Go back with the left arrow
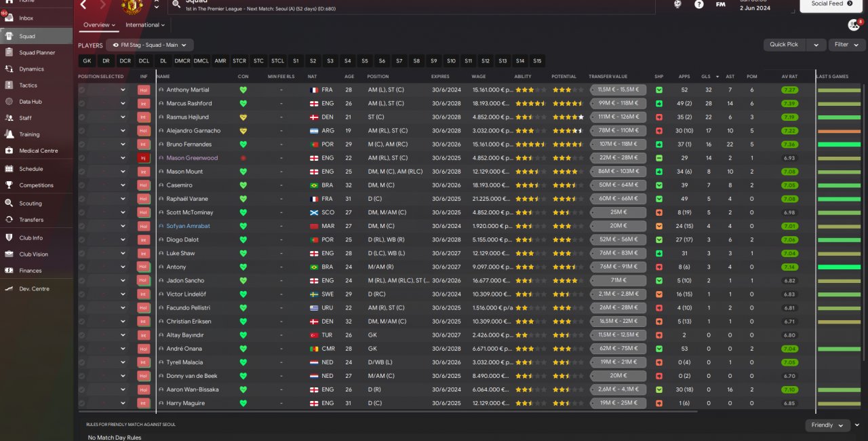This screenshot has width=868, height=441. click(83, 5)
